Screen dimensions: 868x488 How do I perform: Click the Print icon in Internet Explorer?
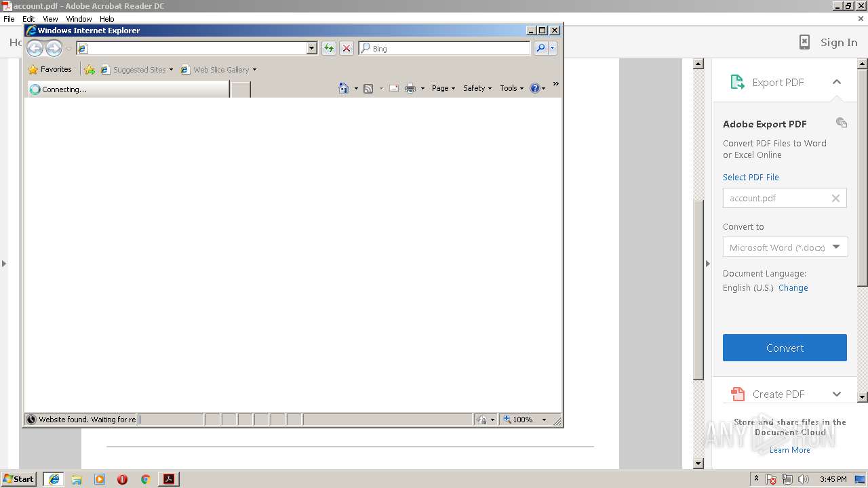pyautogui.click(x=410, y=88)
